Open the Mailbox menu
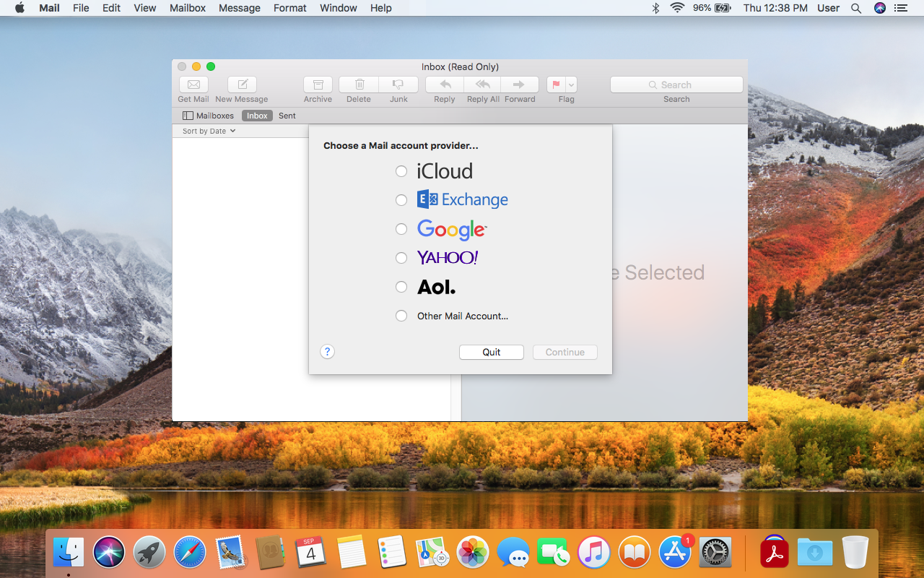The width and height of the screenshot is (924, 578). 188,8
